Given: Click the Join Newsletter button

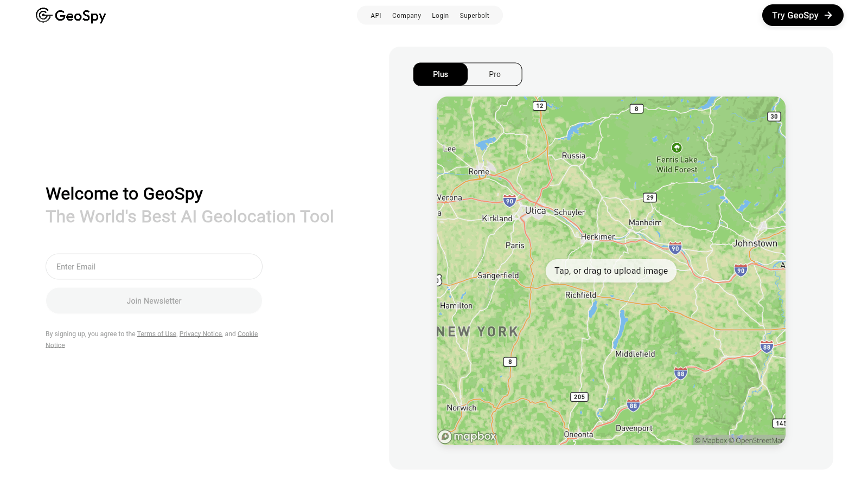Looking at the screenshot, I should (x=154, y=301).
